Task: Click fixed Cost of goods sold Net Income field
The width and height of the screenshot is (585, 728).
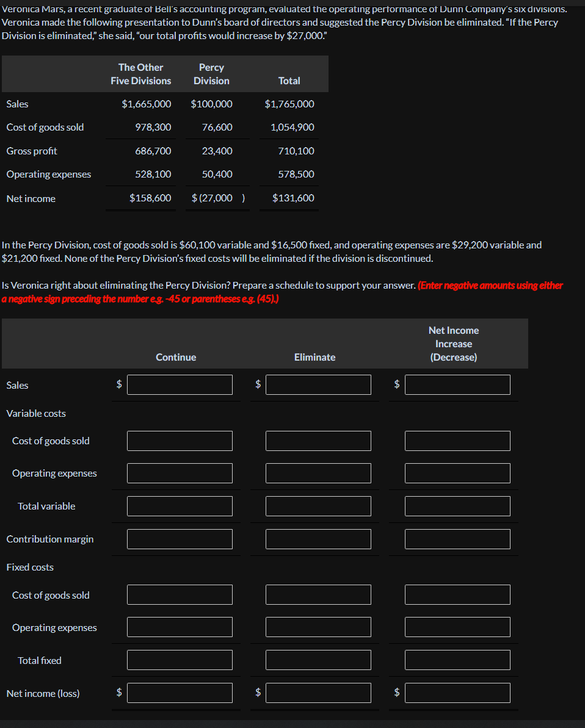Action: click(x=457, y=595)
